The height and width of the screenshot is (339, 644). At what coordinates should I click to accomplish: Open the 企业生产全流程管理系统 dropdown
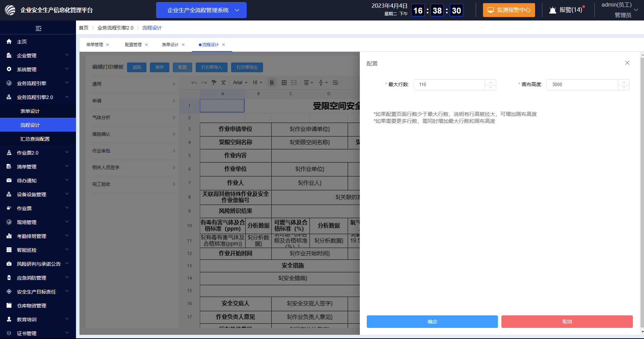coord(201,10)
